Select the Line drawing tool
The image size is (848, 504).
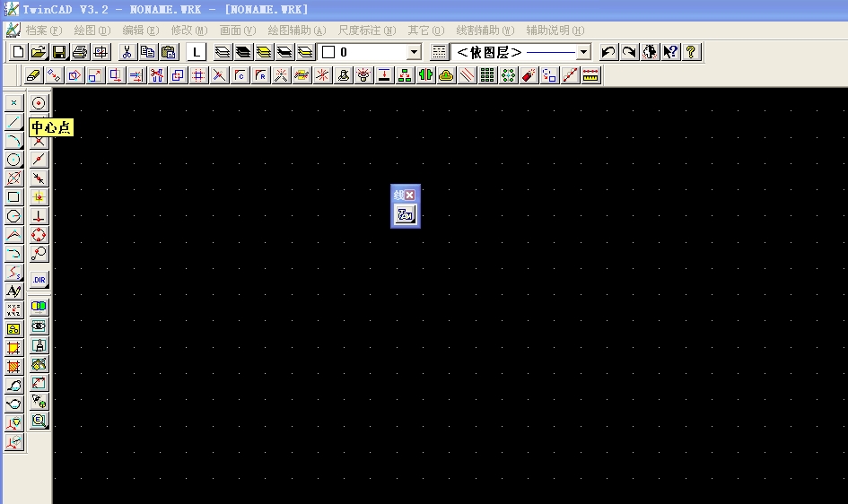coord(14,122)
